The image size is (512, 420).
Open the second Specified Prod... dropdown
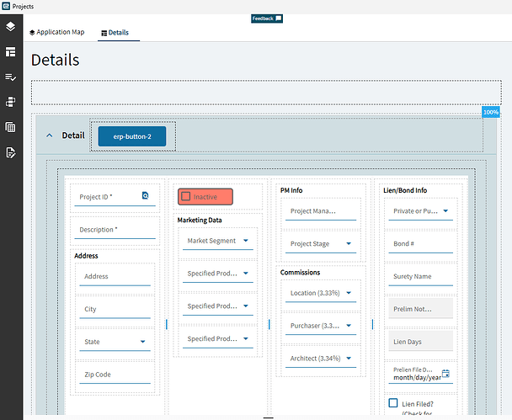[x=218, y=306]
